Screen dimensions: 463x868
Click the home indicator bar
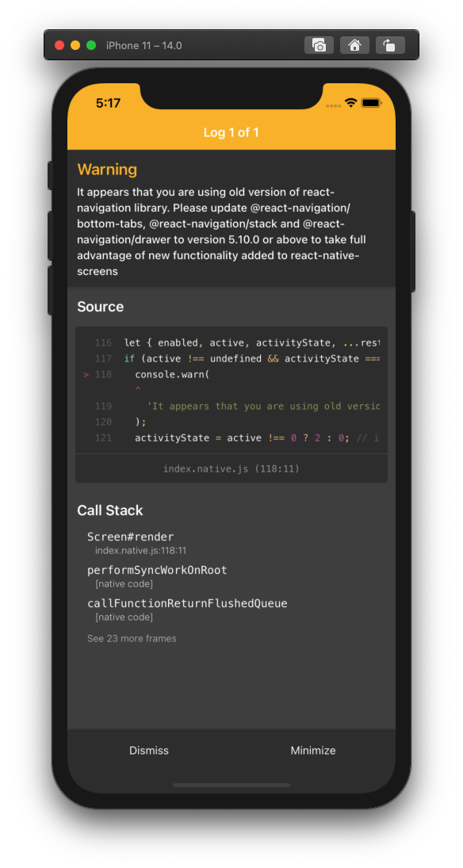click(x=231, y=785)
